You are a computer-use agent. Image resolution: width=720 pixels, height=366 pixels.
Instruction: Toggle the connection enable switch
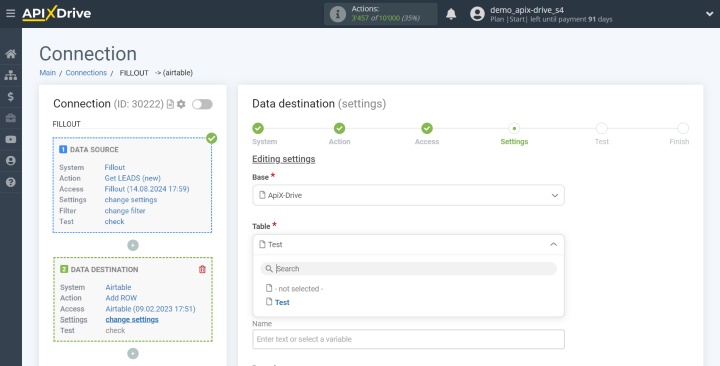click(x=202, y=104)
